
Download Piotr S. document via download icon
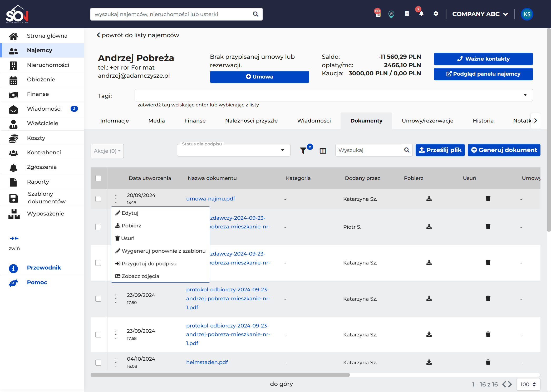429,227
